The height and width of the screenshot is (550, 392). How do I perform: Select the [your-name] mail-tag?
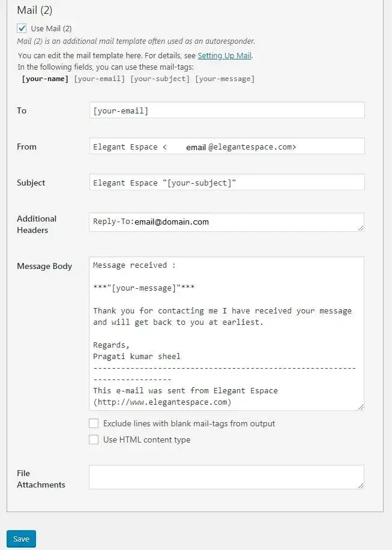click(x=44, y=79)
